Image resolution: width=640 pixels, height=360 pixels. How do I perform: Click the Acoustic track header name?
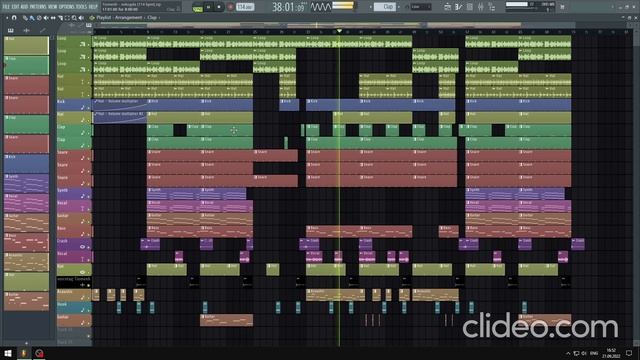[x=64, y=291]
